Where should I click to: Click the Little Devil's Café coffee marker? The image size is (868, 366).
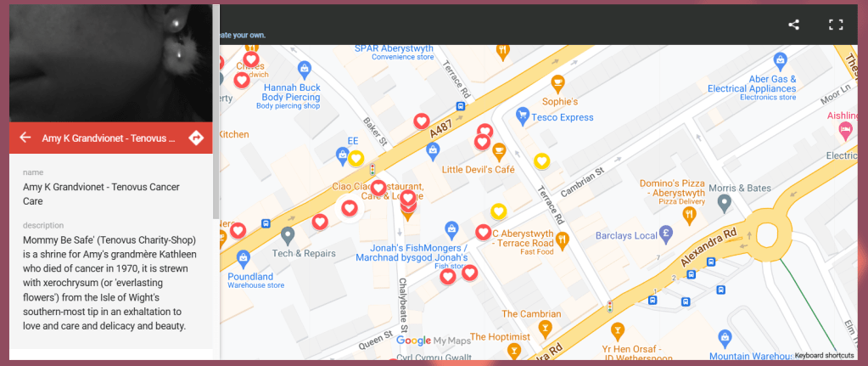click(x=499, y=152)
